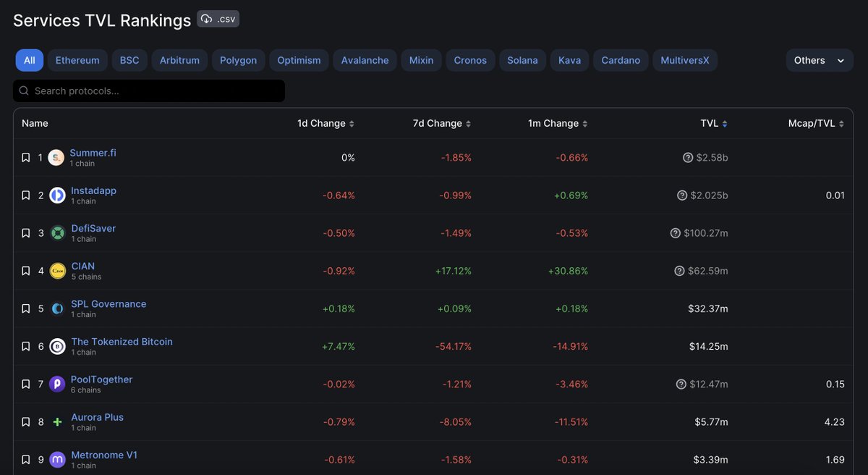Image resolution: width=868 pixels, height=475 pixels.
Task: Filter by Mixin chain
Action: pyautogui.click(x=421, y=60)
